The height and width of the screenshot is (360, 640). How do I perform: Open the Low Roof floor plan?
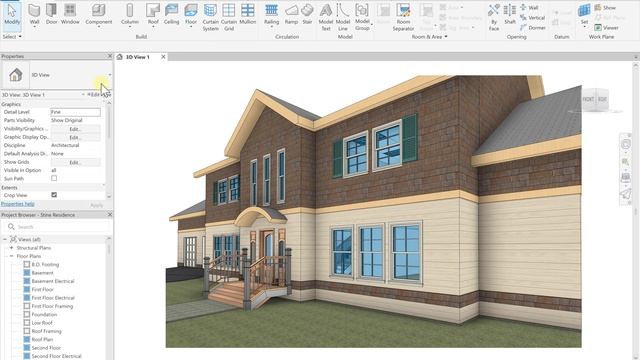pos(42,323)
